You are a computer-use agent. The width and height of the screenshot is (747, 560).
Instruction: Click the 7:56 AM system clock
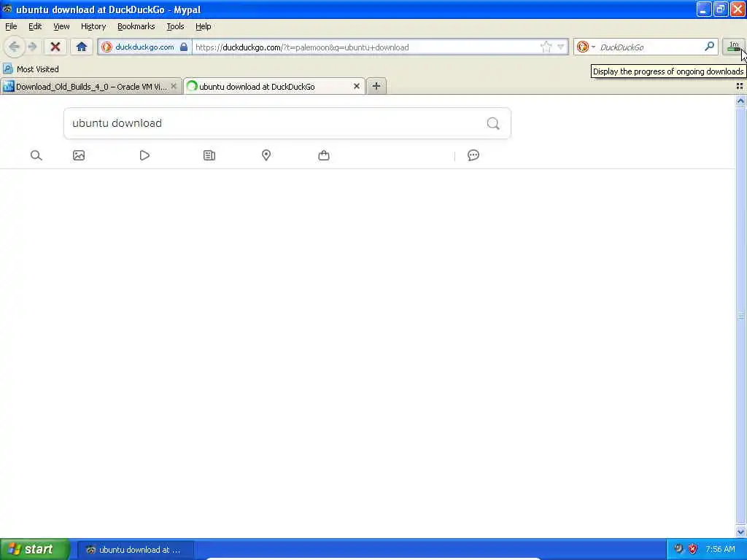tap(720, 549)
